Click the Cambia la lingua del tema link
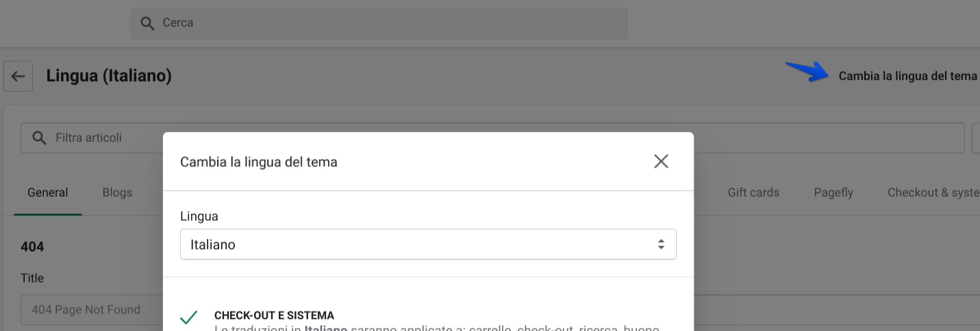Screen dimensions: 980x331 [907, 76]
